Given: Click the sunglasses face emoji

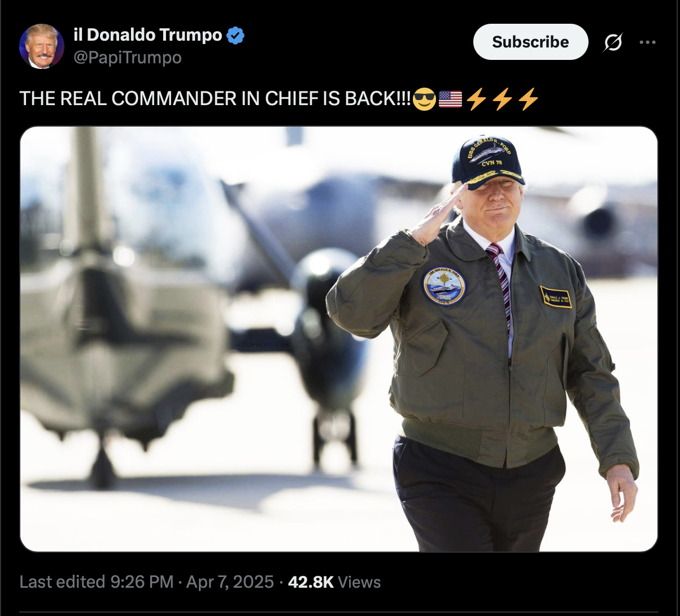Looking at the screenshot, I should tap(424, 99).
